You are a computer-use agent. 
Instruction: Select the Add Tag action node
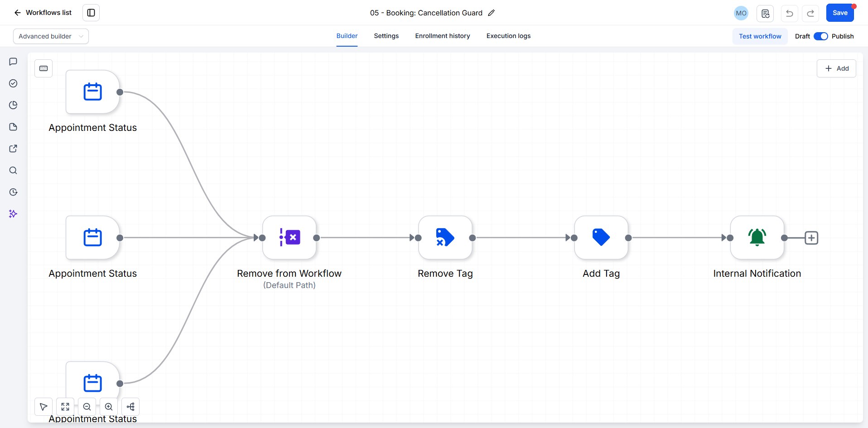(601, 238)
